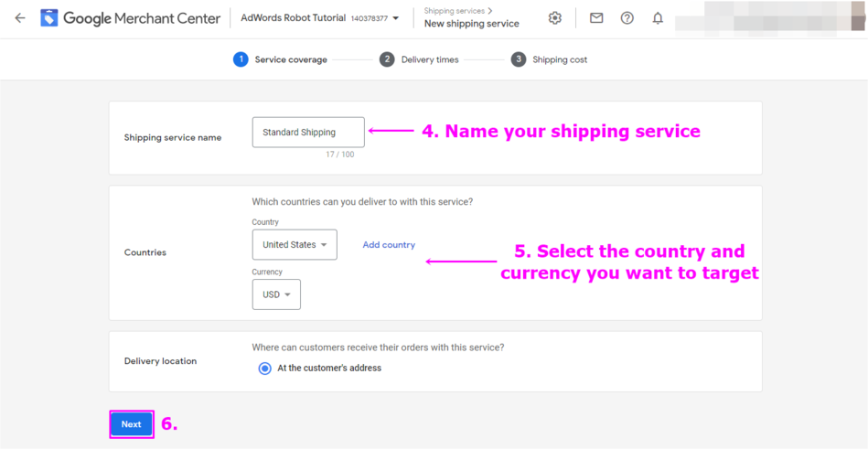This screenshot has height=449, width=868.
Task: Go to the Shipping cost step
Action: coord(560,59)
